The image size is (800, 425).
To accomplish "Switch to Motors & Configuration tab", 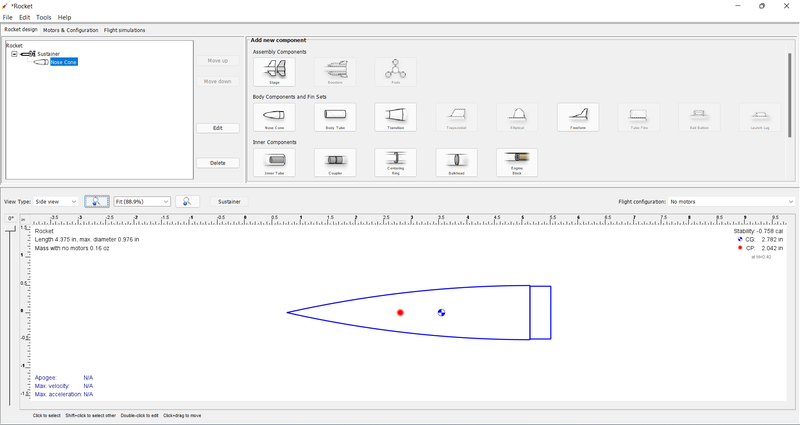I will pos(70,30).
